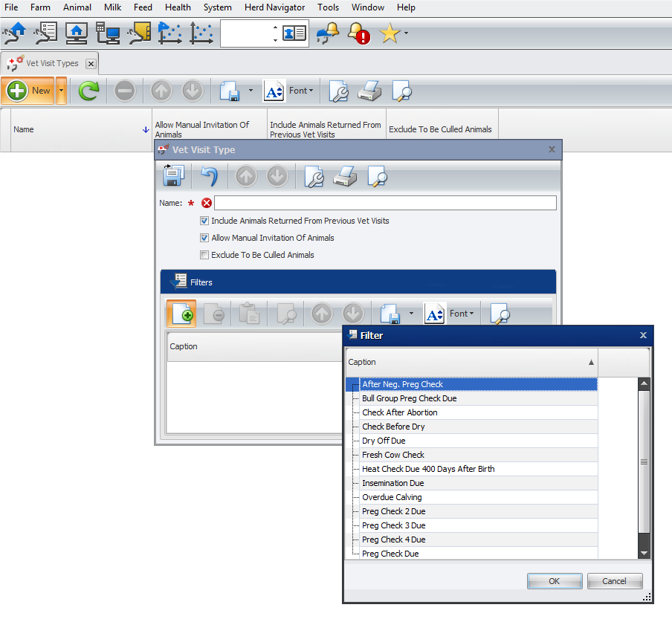
Task: Click the Name input field
Action: (385, 203)
